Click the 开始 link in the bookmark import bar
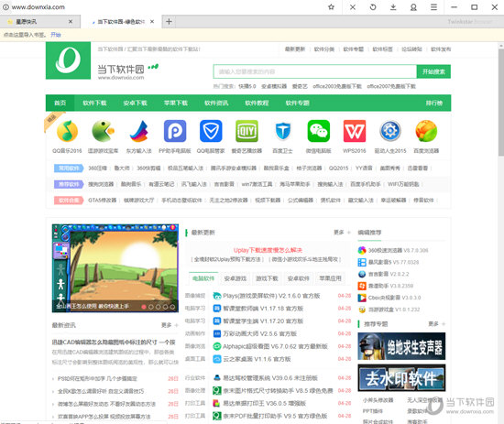Image resolution: width=504 pixels, height=424 pixels. (x=56, y=35)
